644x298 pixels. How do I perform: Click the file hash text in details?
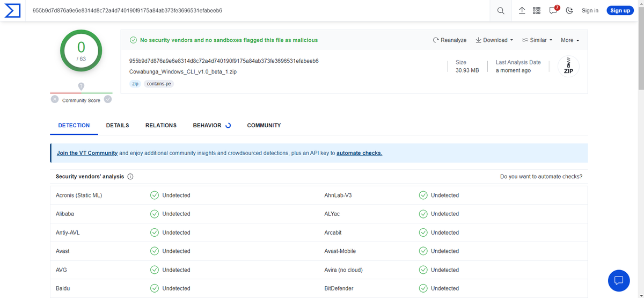click(x=224, y=61)
